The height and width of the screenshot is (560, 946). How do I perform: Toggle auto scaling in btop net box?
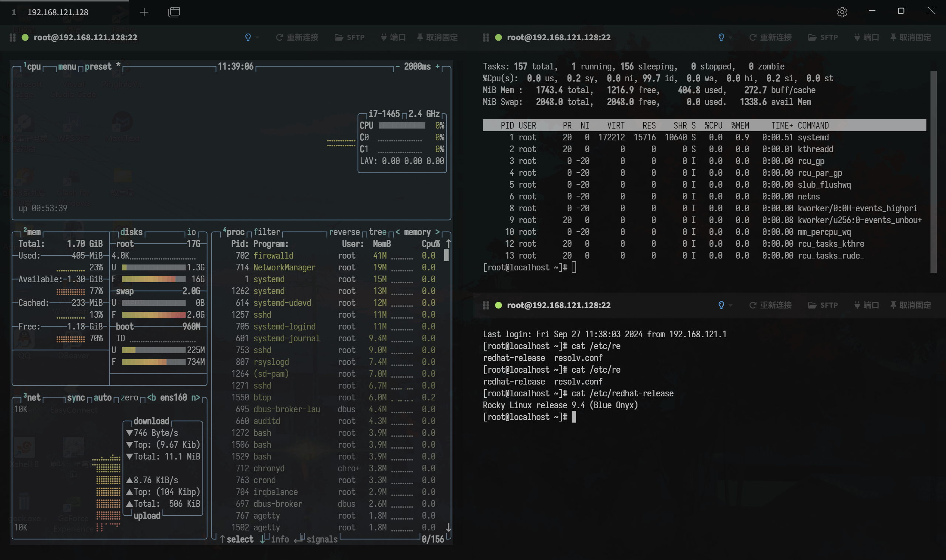[102, 397]
